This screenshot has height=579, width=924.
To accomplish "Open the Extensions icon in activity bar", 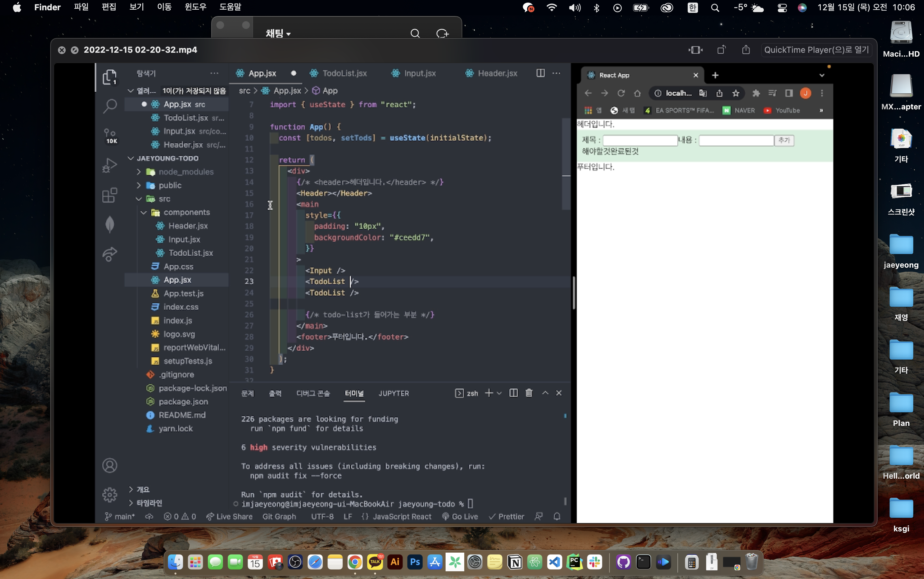I will pyautogui.click(x=109, y=195).
